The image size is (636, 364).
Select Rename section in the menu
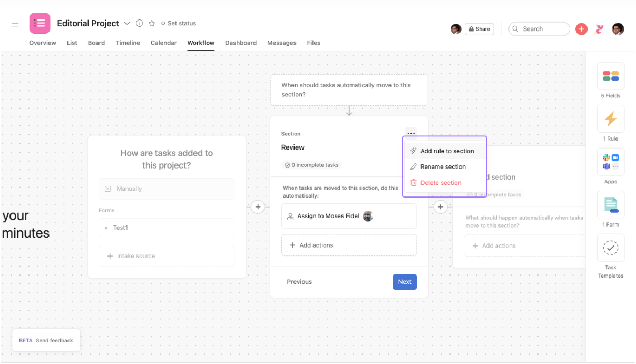(x=443, y=166)
